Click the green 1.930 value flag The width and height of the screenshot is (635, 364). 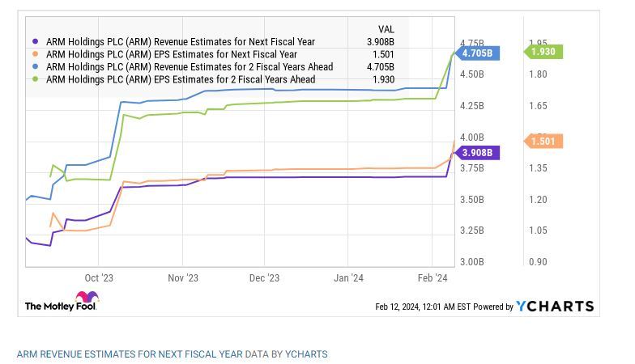click(543, 52)
